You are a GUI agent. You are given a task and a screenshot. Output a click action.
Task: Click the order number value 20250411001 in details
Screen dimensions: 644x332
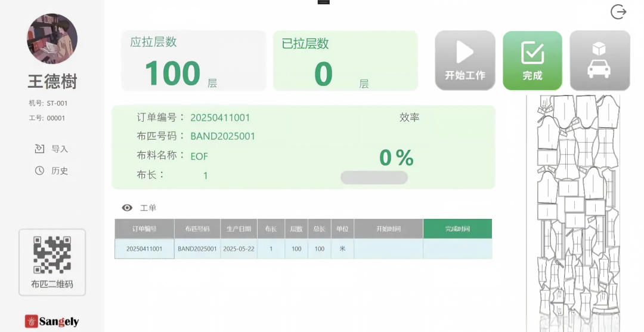tap(220, 118)
